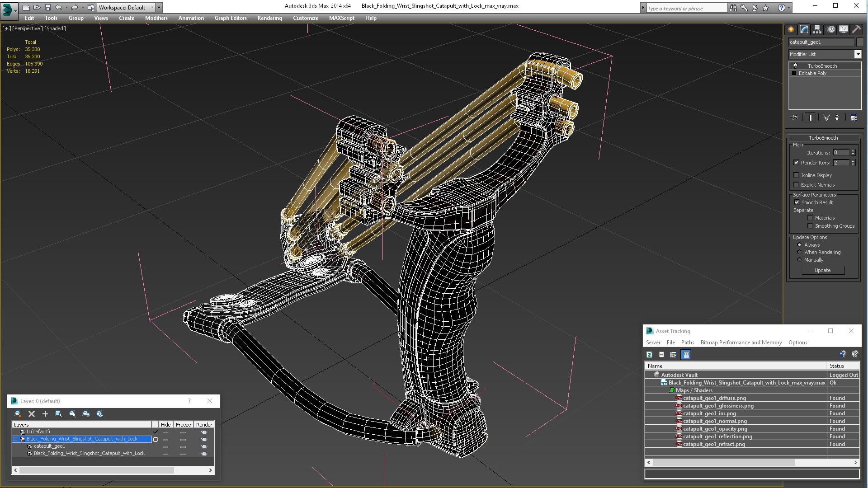Screen dimensions: 868x488
Task: Select the Manually update radio option
Action: (x=799, y=260)
